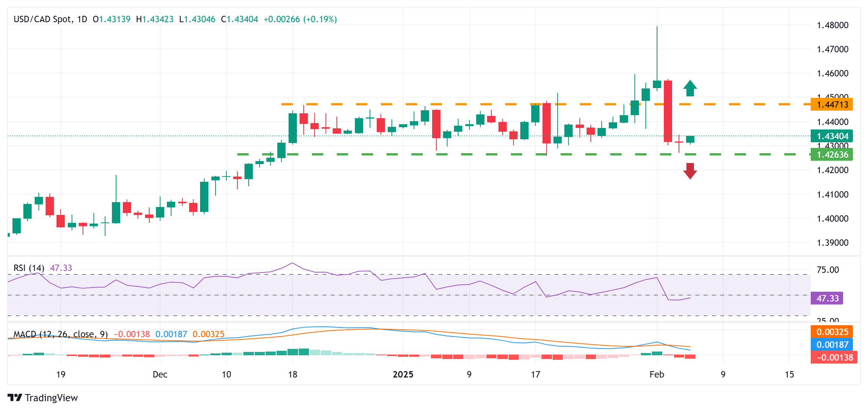Image resolution: width=868 pixels, height=411 pixels.
Task: Click the red down arrow marker
Action: coord(690,171)
